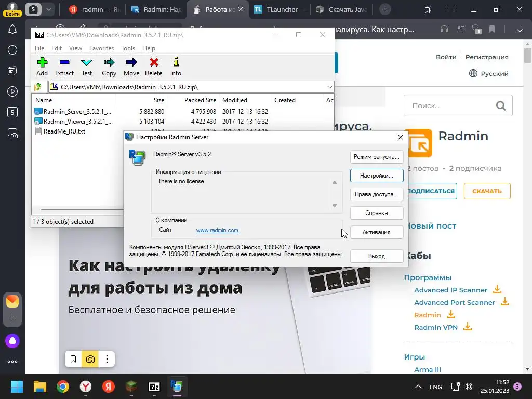The width and height of the screenshot is (532, 399).
Task: Open Google Chrome from the taskbar
Action: pyautogui.click(x=63, y=387)
